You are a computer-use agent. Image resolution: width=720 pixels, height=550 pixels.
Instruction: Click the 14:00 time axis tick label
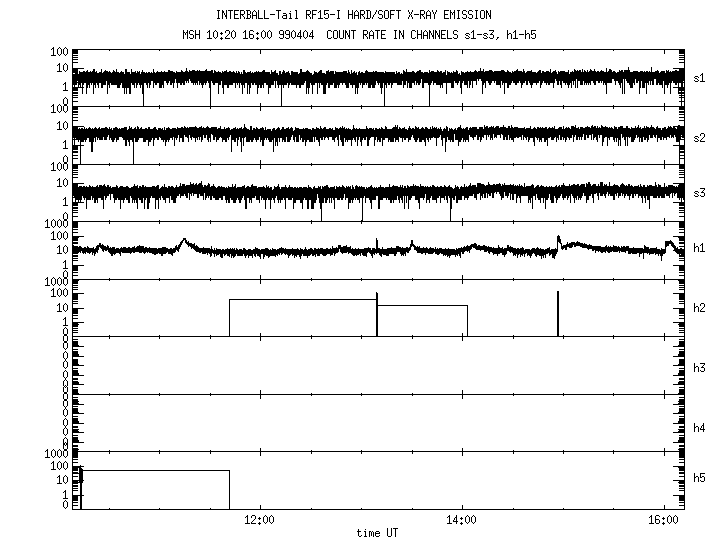click(462, 521)
